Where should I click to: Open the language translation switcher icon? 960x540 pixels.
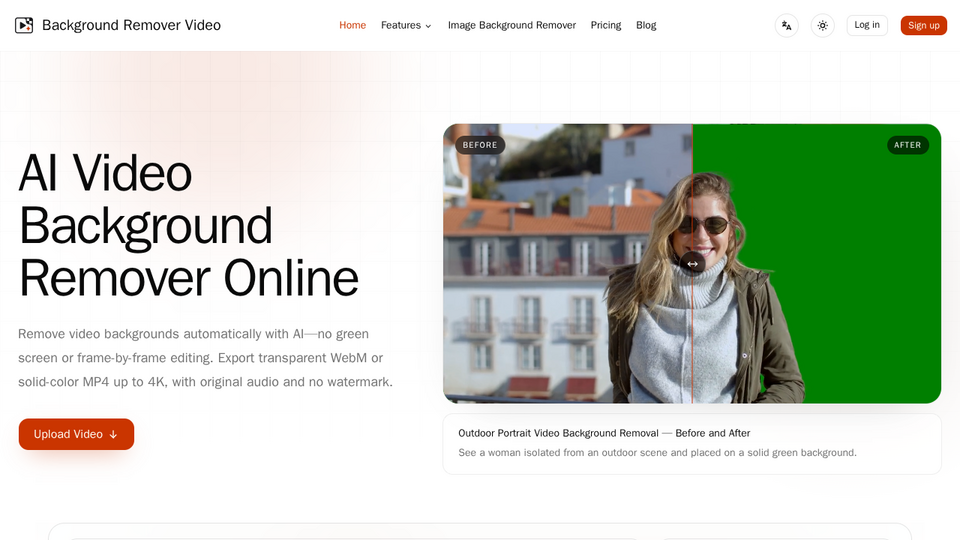pyautogui.click(x=786, y=26)
